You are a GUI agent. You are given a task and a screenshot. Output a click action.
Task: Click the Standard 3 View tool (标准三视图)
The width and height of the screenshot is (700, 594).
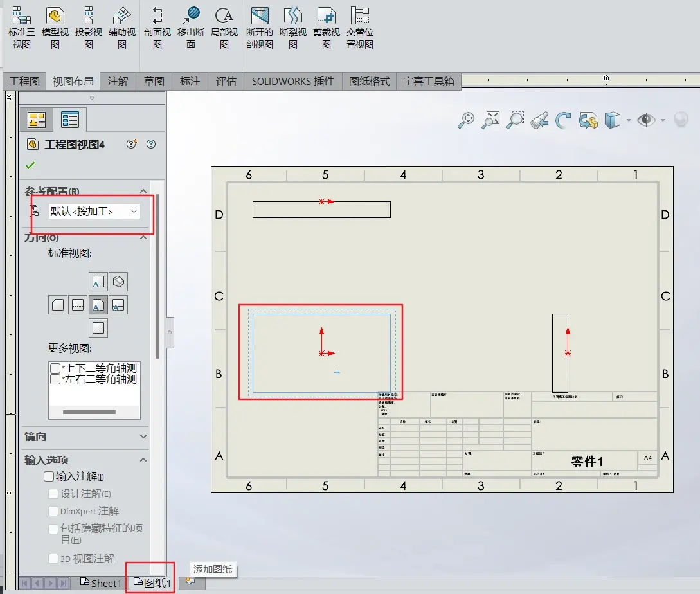coord(21,28)
